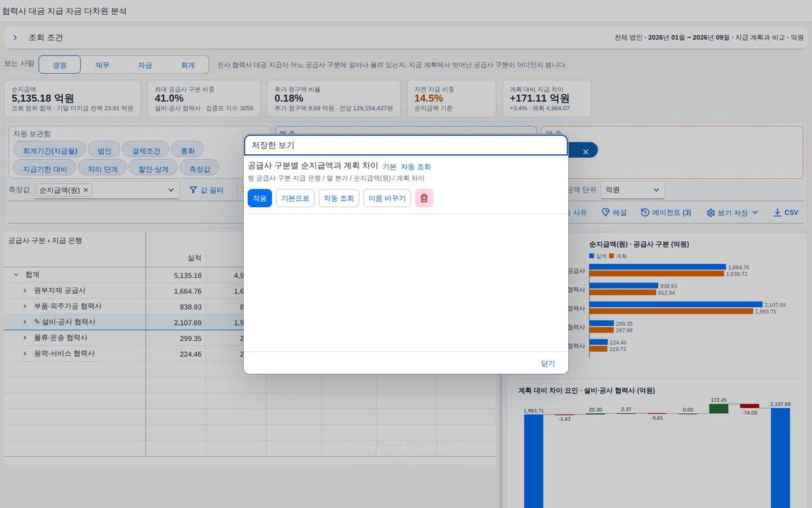Select the 지급기한 대비 dimension chip

(45, 169)
